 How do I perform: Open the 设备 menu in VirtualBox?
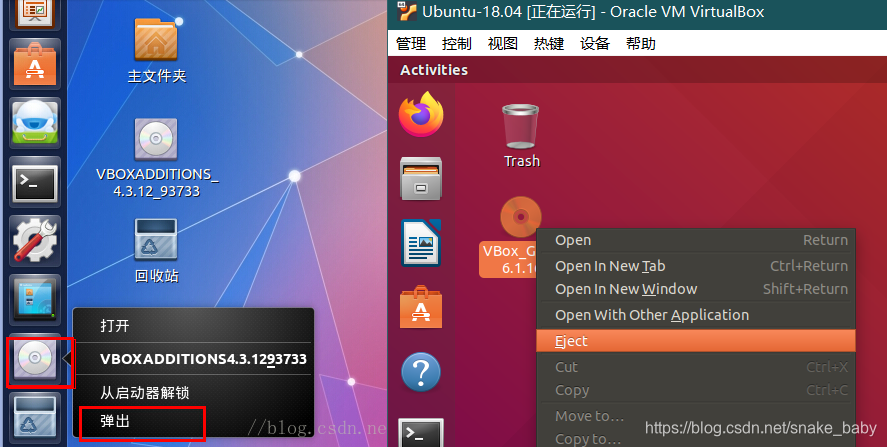[595, 44]
